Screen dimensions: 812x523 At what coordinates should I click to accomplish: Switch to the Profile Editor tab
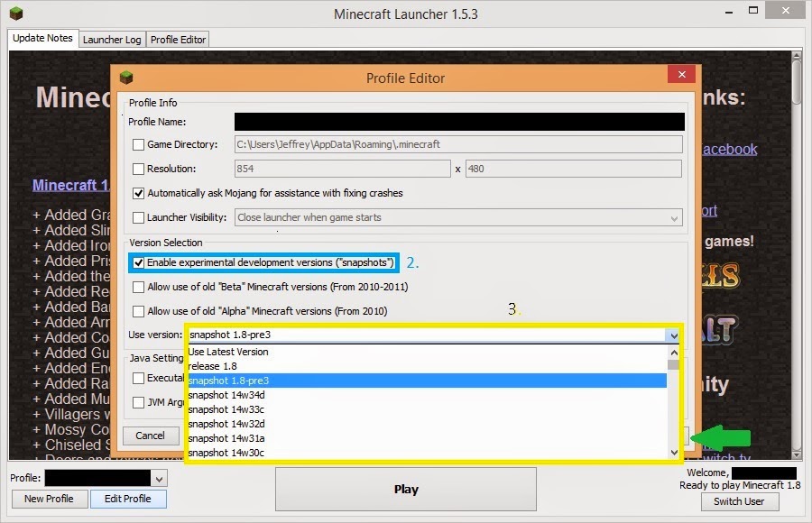[178, 40]
